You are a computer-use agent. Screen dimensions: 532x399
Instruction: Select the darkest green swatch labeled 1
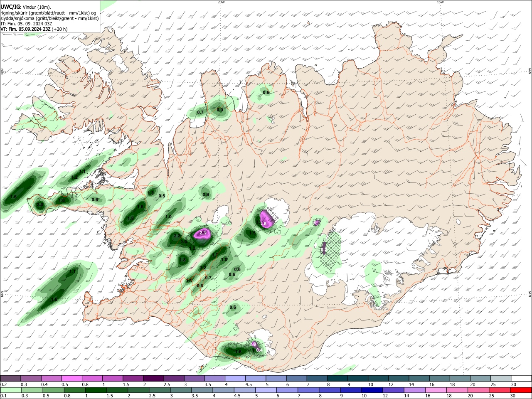coord(95,390)
